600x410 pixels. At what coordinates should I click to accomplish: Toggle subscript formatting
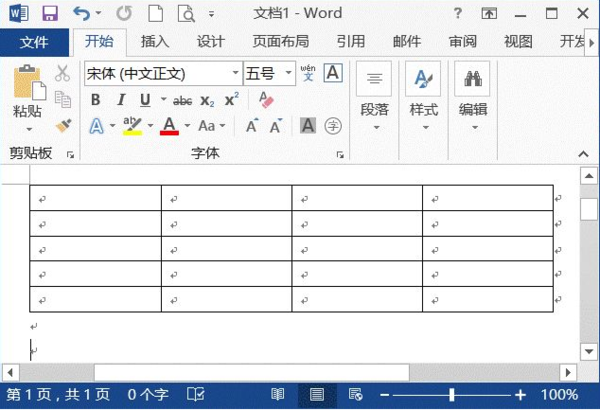(207, 101)
